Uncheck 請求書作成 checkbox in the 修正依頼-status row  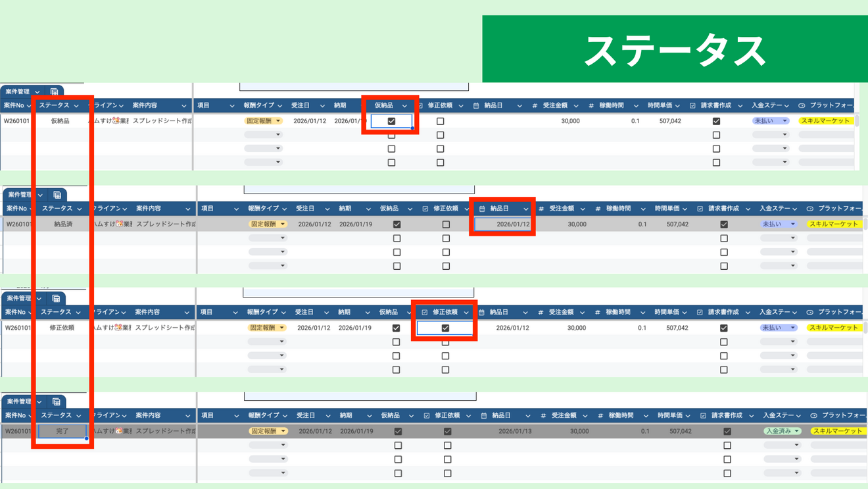click(724, 328)
